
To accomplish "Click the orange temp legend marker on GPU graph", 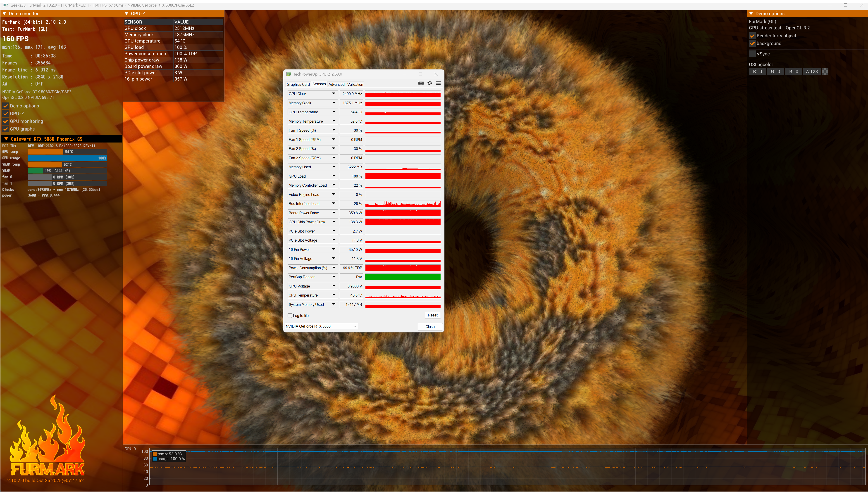I will (x=155, y=454).
